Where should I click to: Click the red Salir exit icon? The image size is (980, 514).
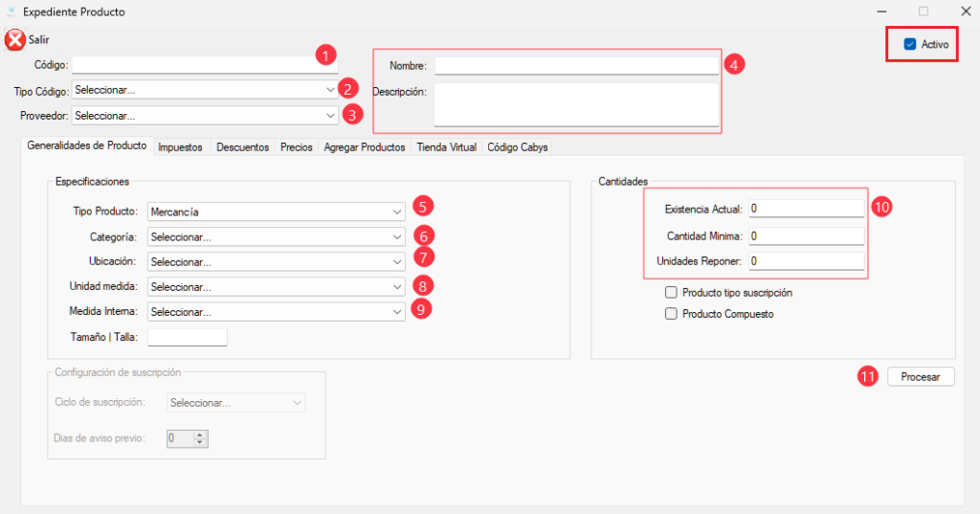point(15,40)
